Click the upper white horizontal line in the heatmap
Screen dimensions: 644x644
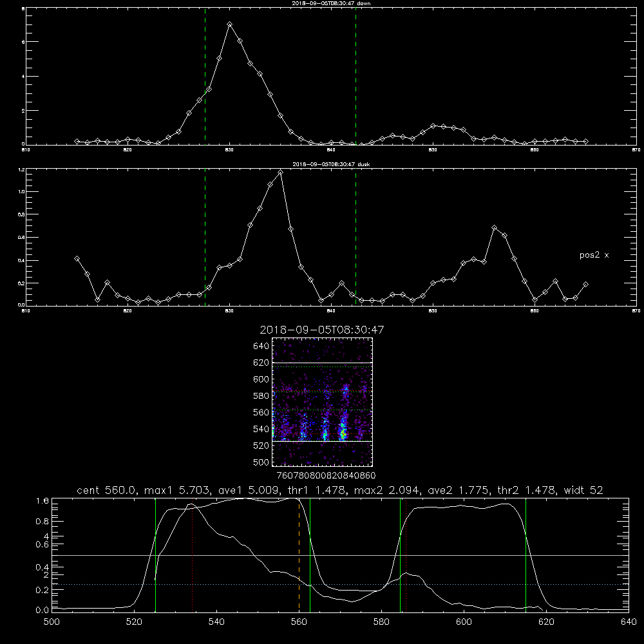pos(323,363)
